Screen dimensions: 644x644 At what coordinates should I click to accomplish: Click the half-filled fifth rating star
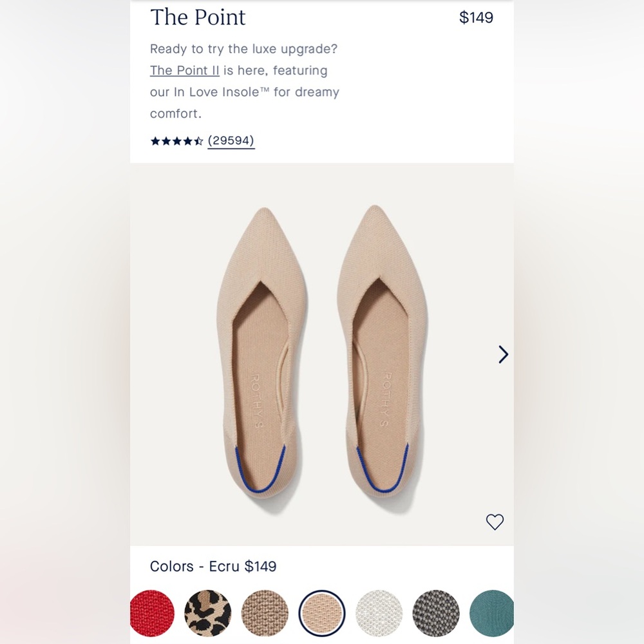click(x=200, y=140)
